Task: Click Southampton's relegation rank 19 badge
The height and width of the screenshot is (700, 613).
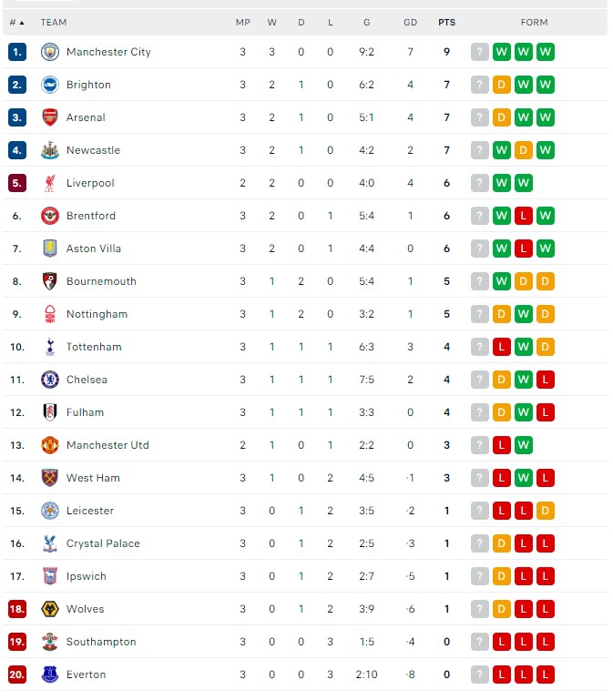Action: click(x=17, y=642)
